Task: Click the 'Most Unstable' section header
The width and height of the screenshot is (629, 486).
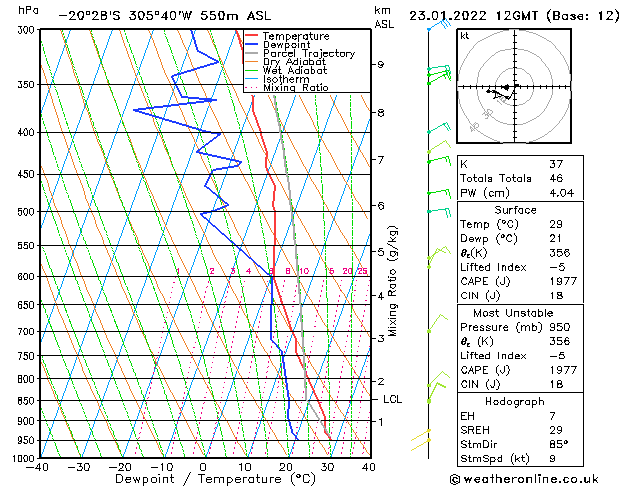Action: pos(513,313)
